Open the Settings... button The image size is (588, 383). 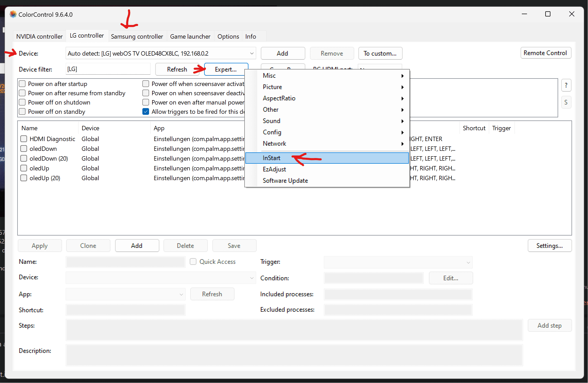[x=549, y=246]
